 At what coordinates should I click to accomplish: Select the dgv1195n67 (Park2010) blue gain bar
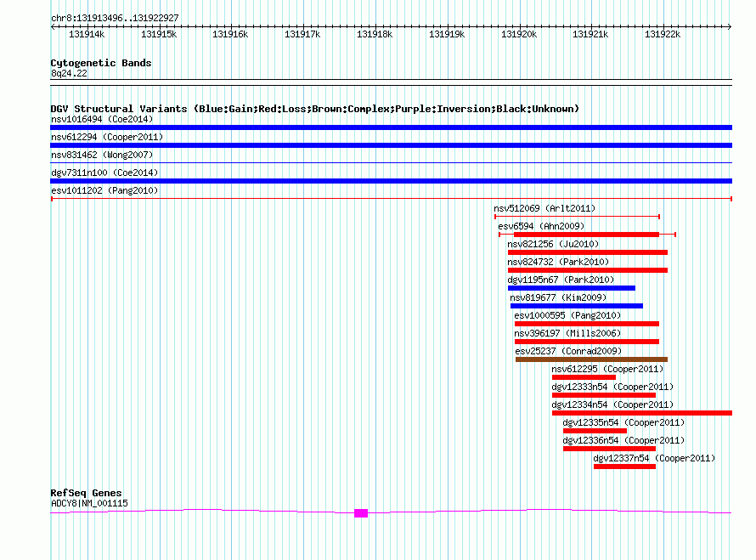pos(571,288)
